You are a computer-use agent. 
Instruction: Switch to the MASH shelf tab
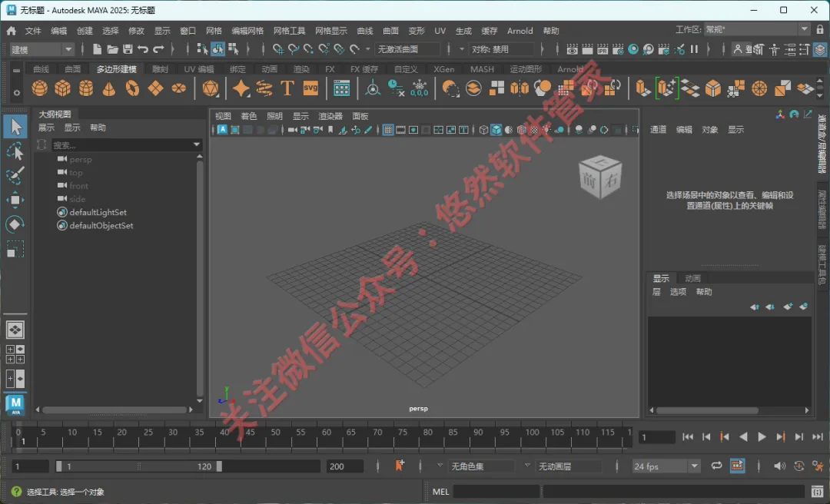tap(482, 69)
